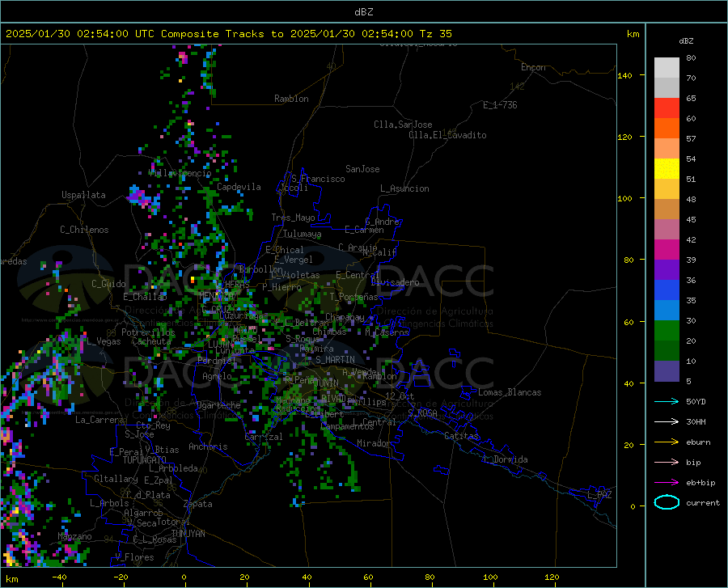Click the cyan ellipse for current track

(x=667, y=502)
